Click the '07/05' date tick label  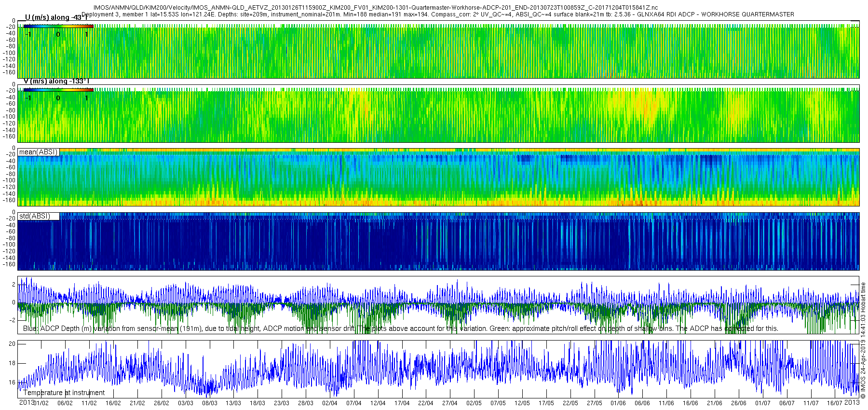498,403
